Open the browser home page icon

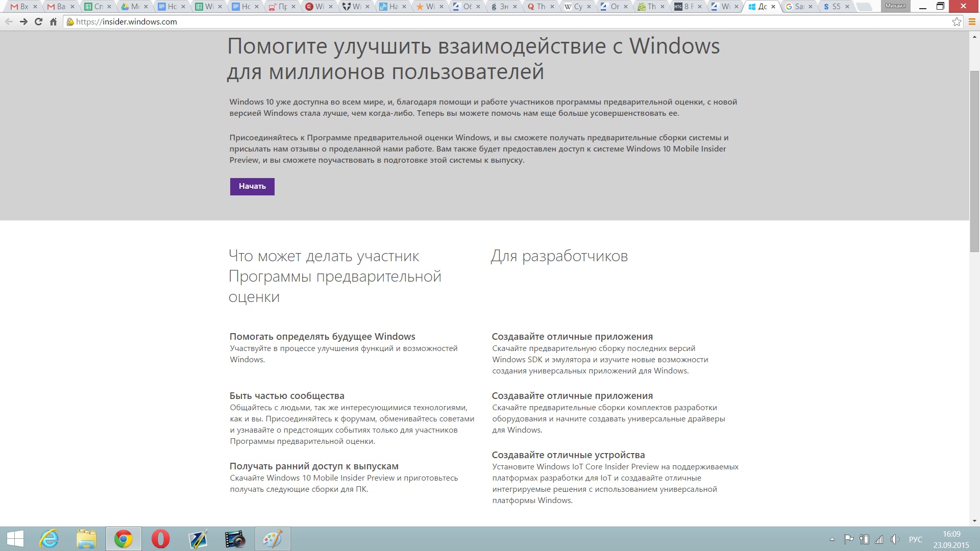[53, 22]
